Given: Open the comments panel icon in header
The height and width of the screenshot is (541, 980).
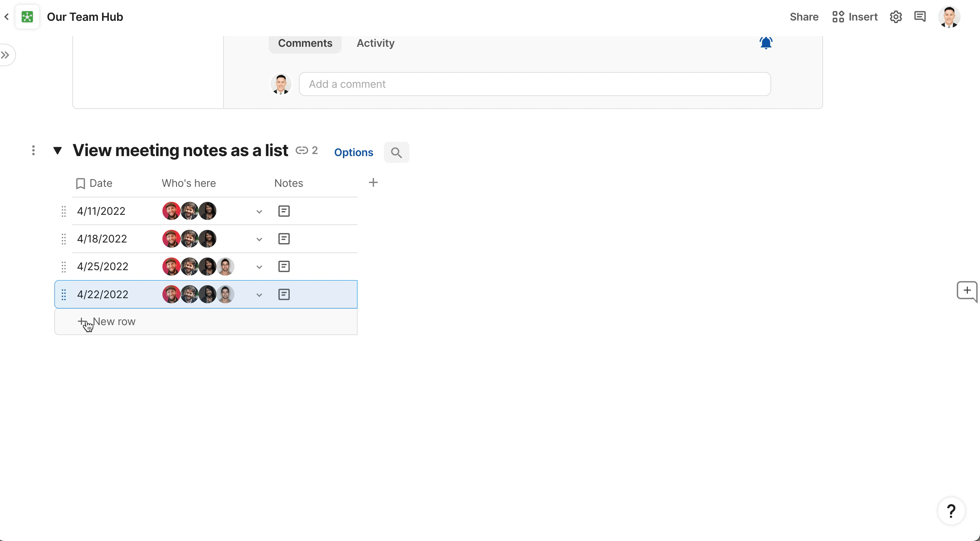Looking at the screenshot, I should tap(920, 17).
